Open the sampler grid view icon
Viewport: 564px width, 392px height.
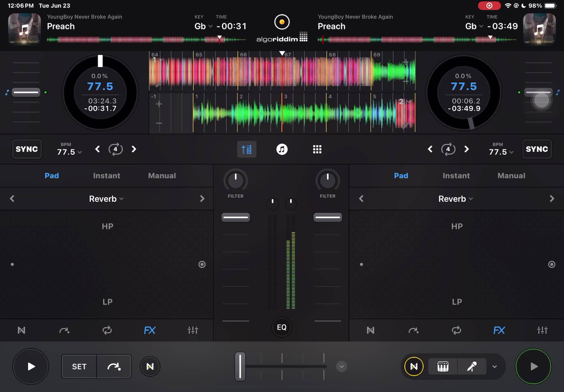[x=317, y=149]
